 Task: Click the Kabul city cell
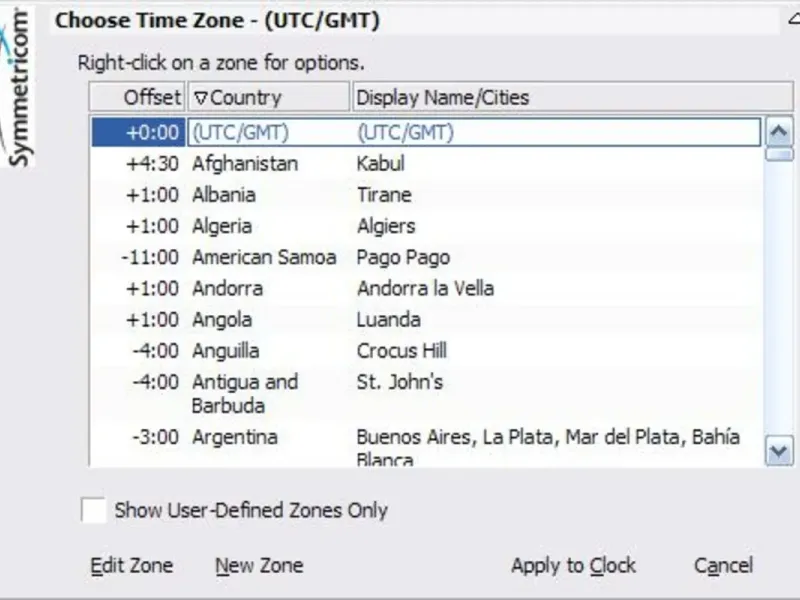click(x=381, y=164)
